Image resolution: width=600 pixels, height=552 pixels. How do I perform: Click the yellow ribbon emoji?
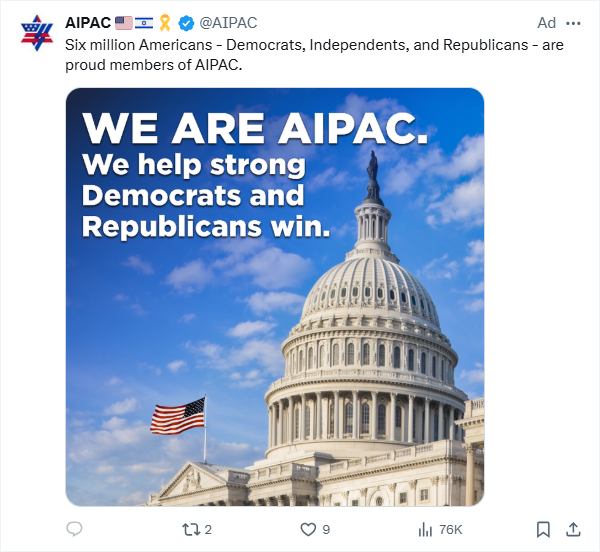pos(165,23)
